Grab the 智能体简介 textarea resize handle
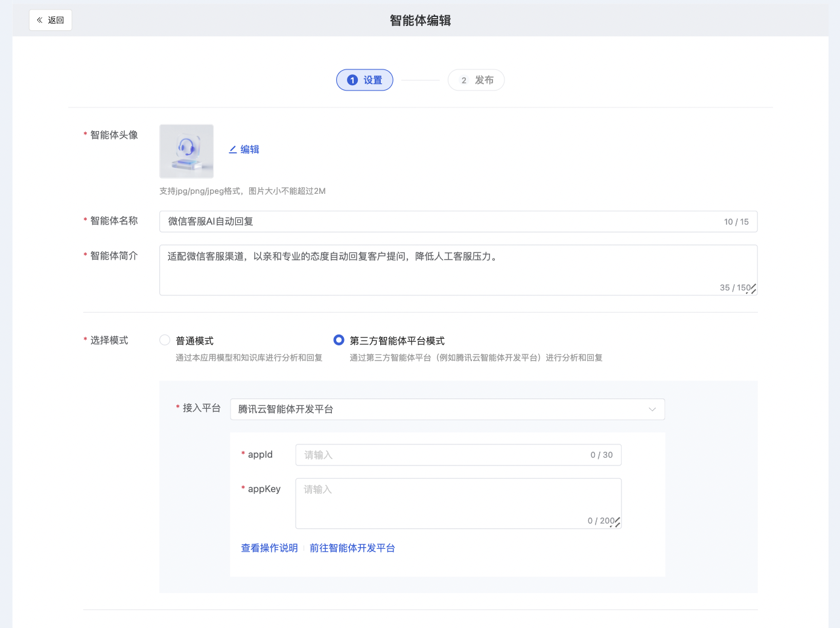The height and width of the screenshot is (628, 840). click(752, 290)
